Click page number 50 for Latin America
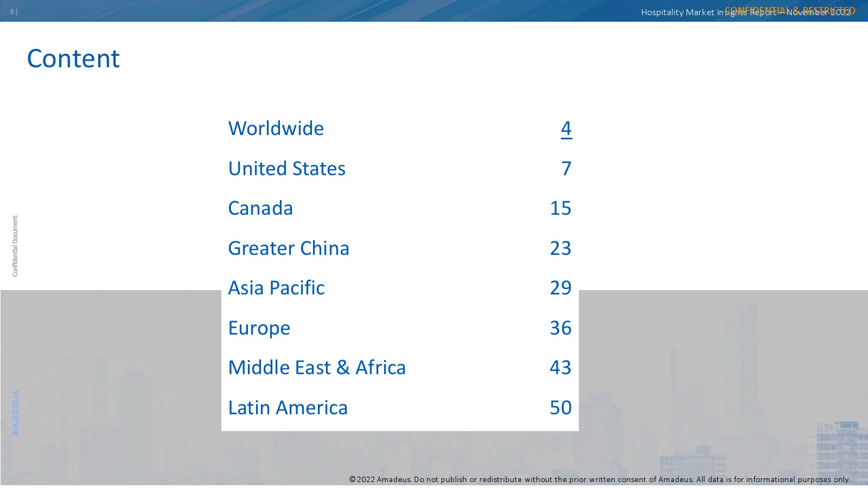Viewport: 868px width, 488px height. pos(560,408)
